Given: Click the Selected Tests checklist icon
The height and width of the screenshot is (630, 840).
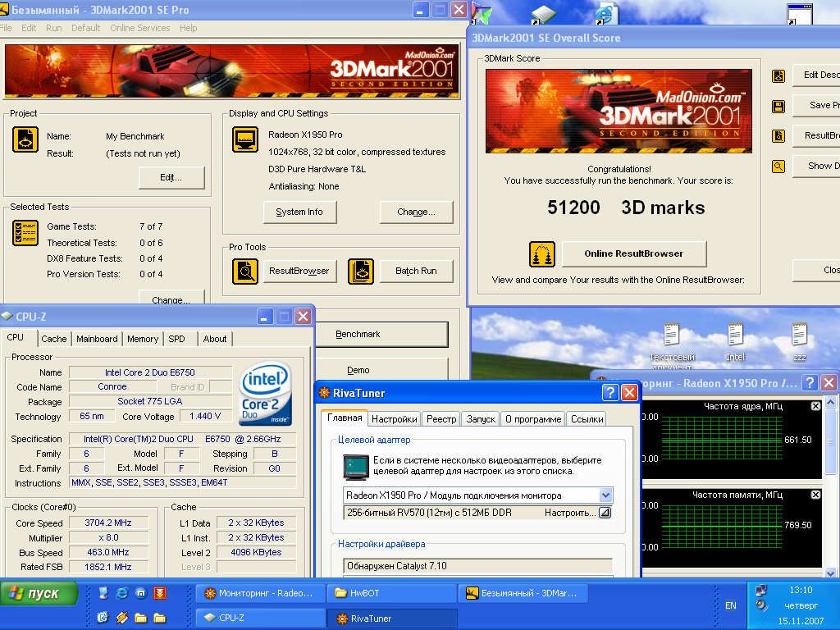Looking at the screenshot, I should 25,232.
